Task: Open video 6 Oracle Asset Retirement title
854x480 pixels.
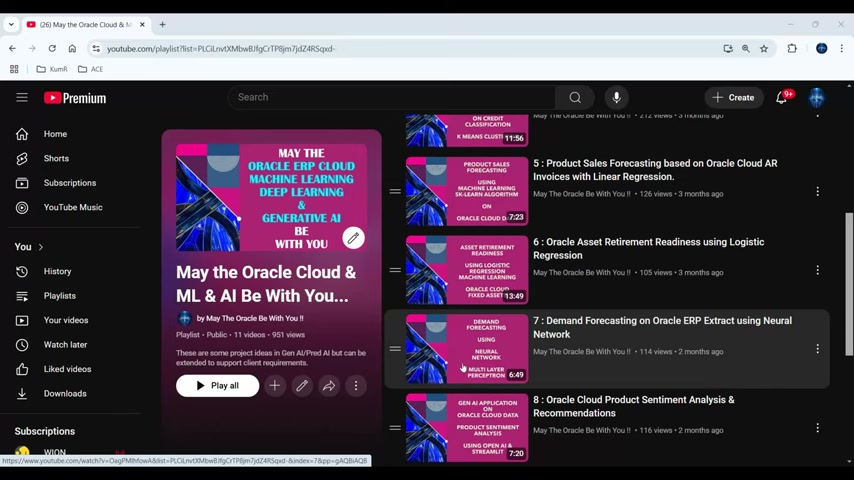Action: point(649,248)
